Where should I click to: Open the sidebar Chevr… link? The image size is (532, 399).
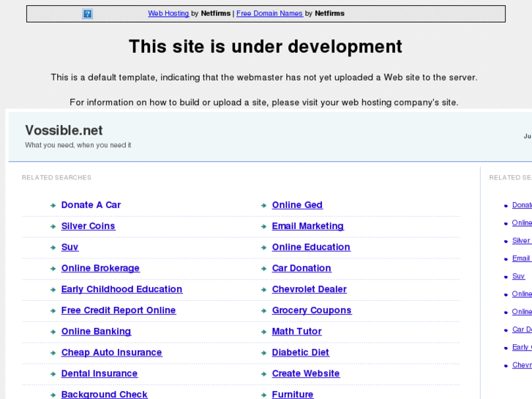522,365
